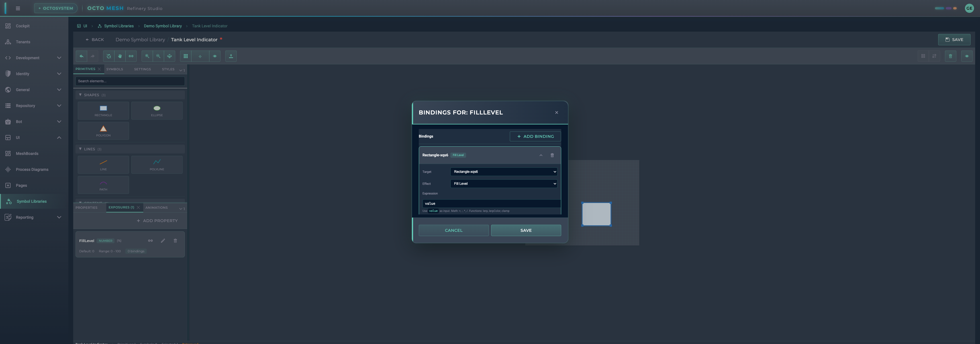Viewport: 980px width, 344px height.
Task: Delete the Rectangle-xqs6 binding via trash icon
Action: pyautogui.click(x=552, y=155)
